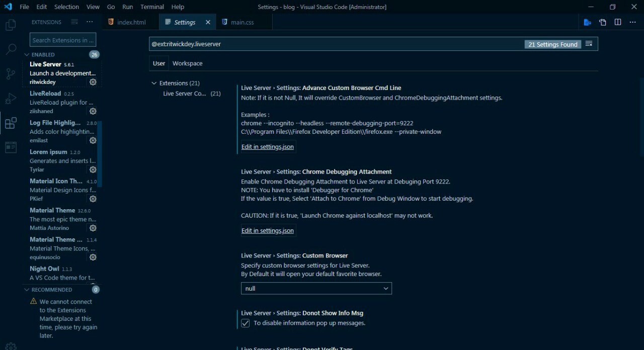
Task: Open the Source Control view
Action: point(11,74)
